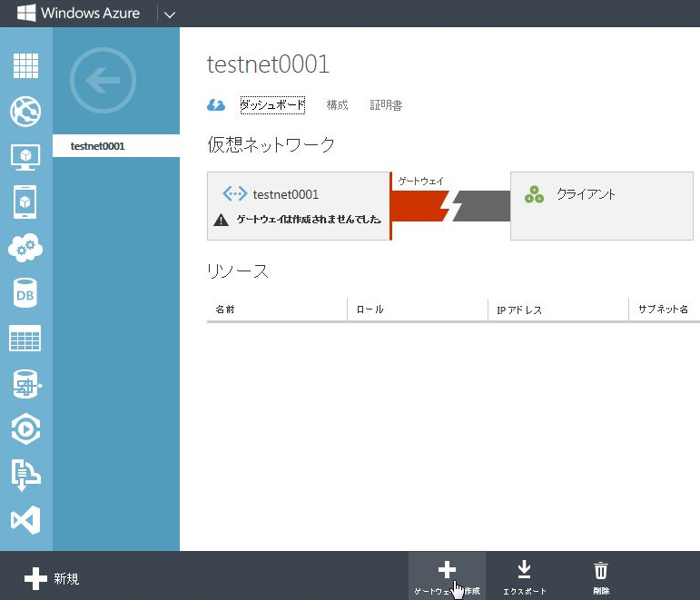700x600 pixels.
Task: Click the ゲートウェイの作成 create gateway button
Action: coord(447,576)
